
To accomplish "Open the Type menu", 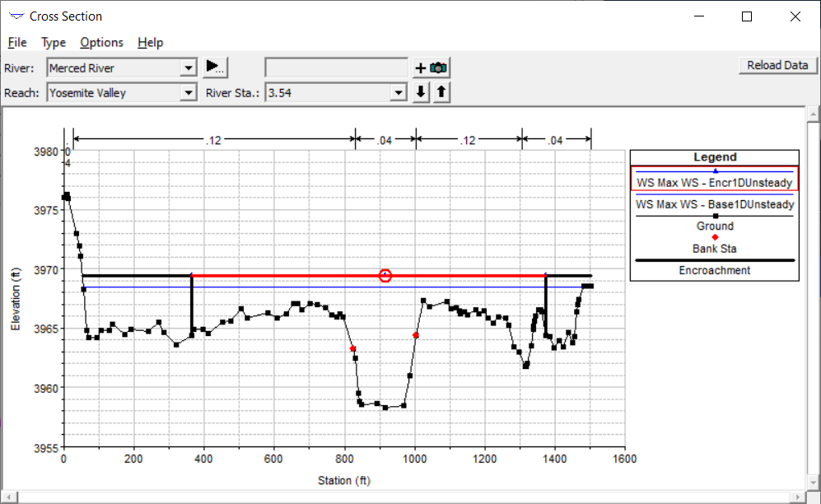I will [54, 43].
